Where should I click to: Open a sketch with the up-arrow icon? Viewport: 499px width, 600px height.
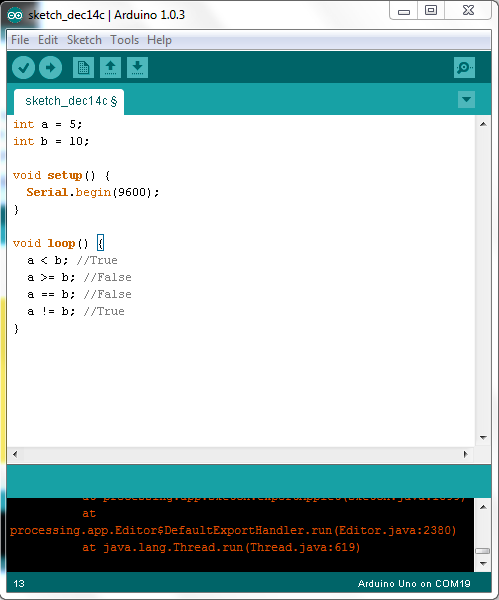click(111, 68)
